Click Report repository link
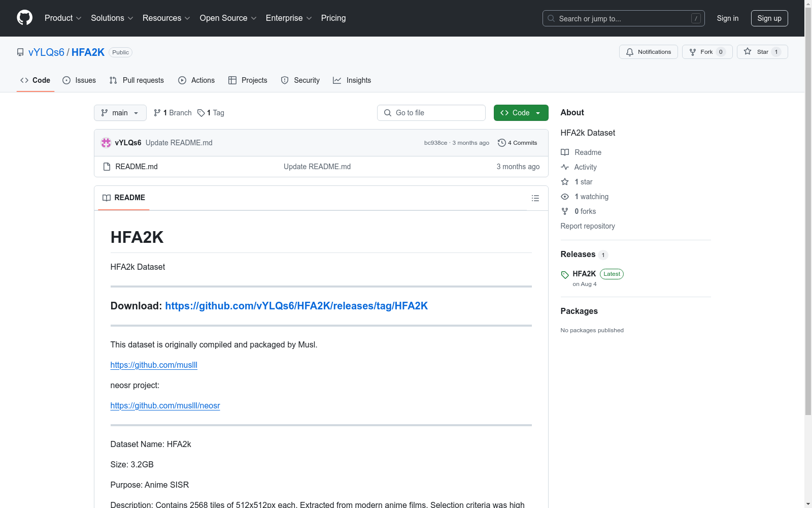Screen dimensions: 812x508 (588, 226)
